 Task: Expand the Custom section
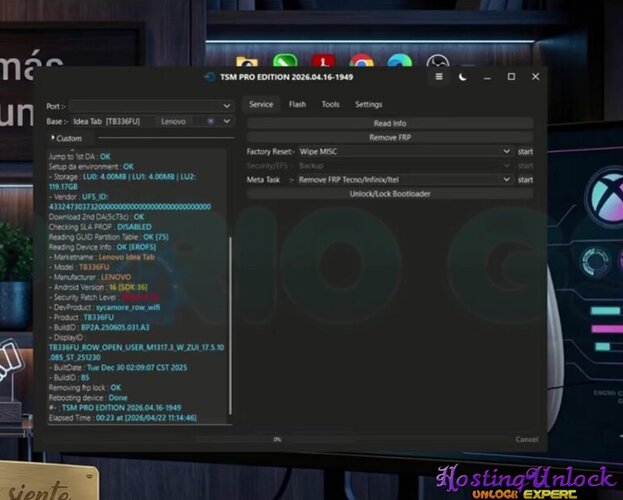[x=66, y=138]
